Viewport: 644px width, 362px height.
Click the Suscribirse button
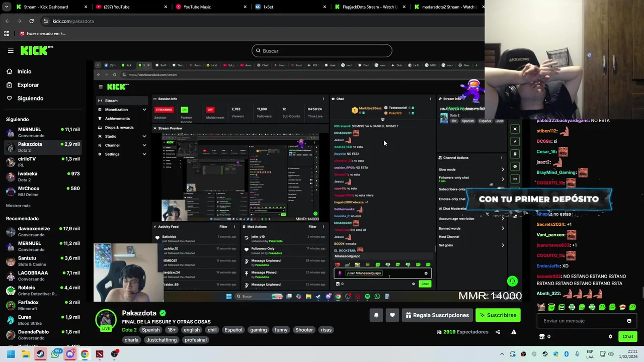click(498, 315)
